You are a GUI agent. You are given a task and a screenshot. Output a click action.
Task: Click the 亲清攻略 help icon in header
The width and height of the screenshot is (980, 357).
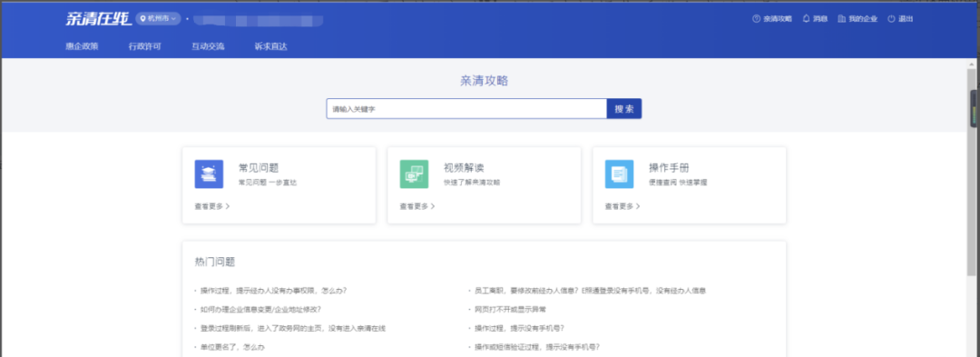pyautogui.click(x=756, y=19)
